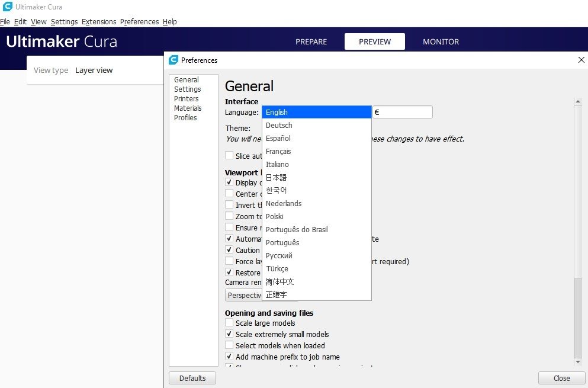Uncheck the Restore checkbox
The image size is (588, 388).
tap(229, 272)
